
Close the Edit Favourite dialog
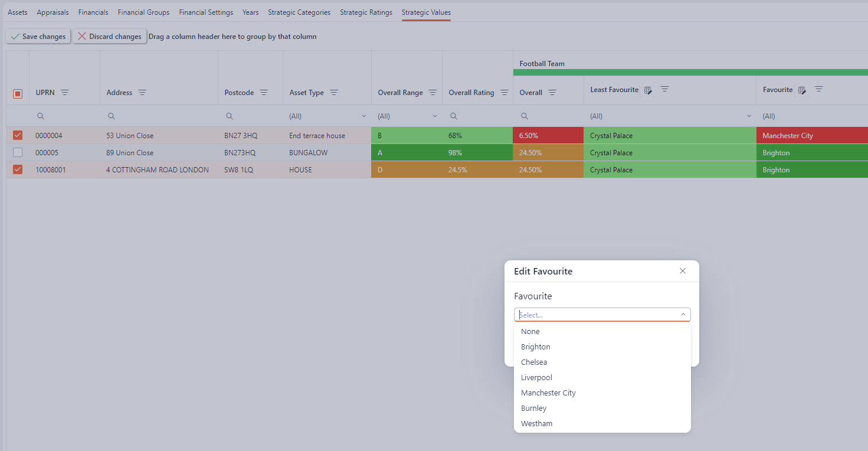pos(683,271)
